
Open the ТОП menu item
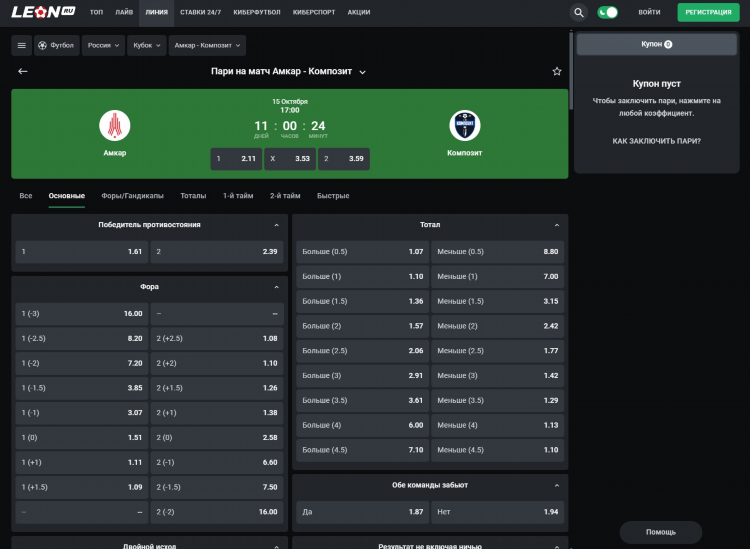96,12
